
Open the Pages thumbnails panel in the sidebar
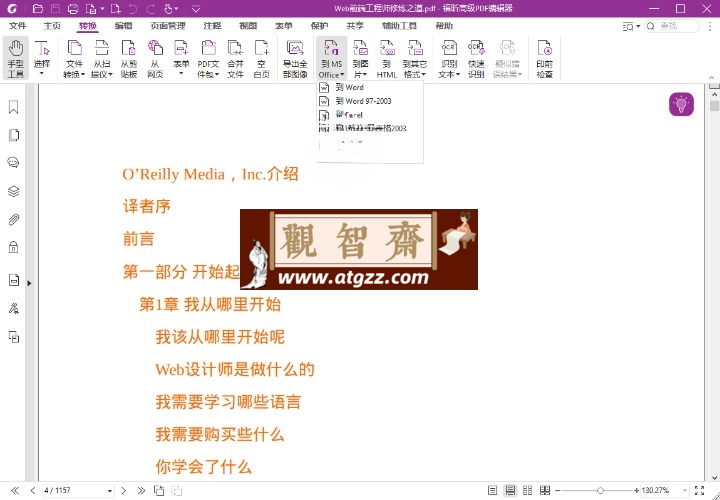click(x=14, y=135)
